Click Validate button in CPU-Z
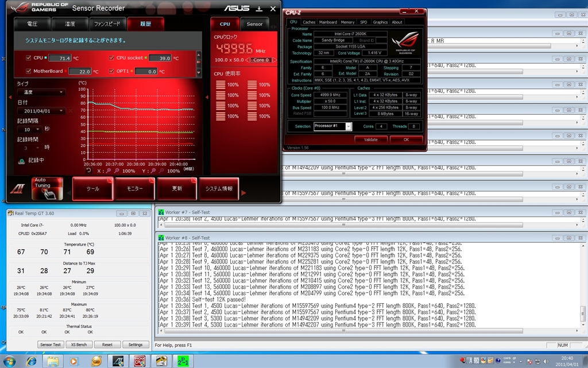588x368 pixels. [x=370, y=140]
